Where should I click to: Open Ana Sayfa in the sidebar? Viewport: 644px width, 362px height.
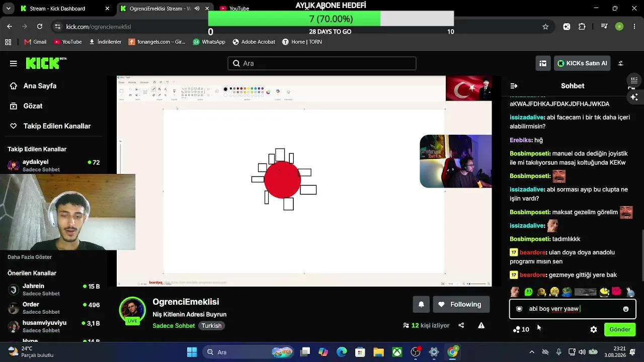[x=33, y=86]
